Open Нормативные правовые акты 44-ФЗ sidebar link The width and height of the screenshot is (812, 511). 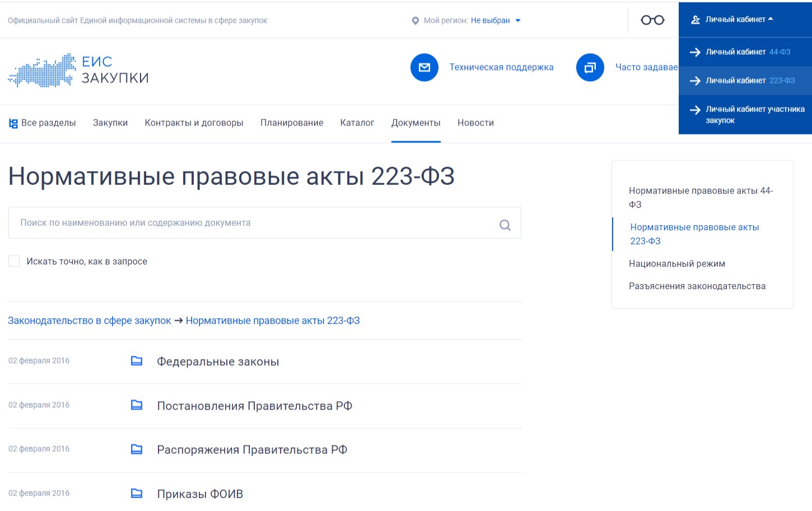tap(700, 197)
